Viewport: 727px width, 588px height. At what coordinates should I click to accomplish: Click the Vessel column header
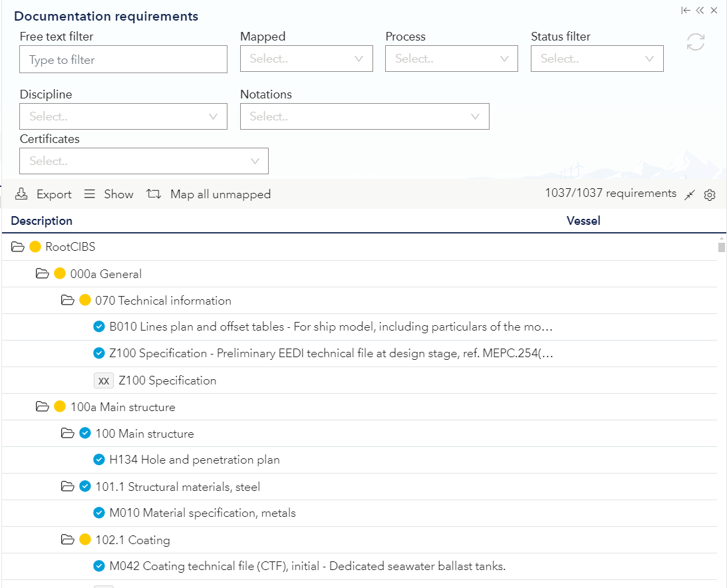pos(583,220)
